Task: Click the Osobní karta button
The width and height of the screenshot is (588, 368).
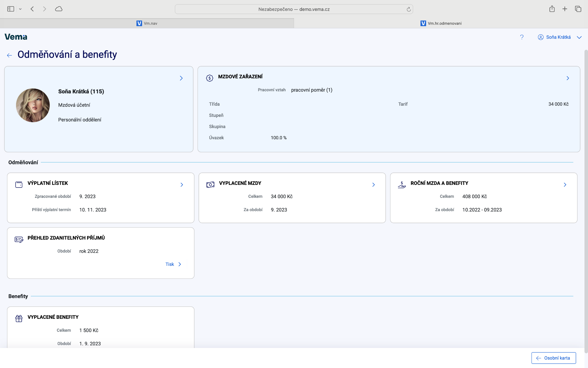Action: tap(554, 358)
